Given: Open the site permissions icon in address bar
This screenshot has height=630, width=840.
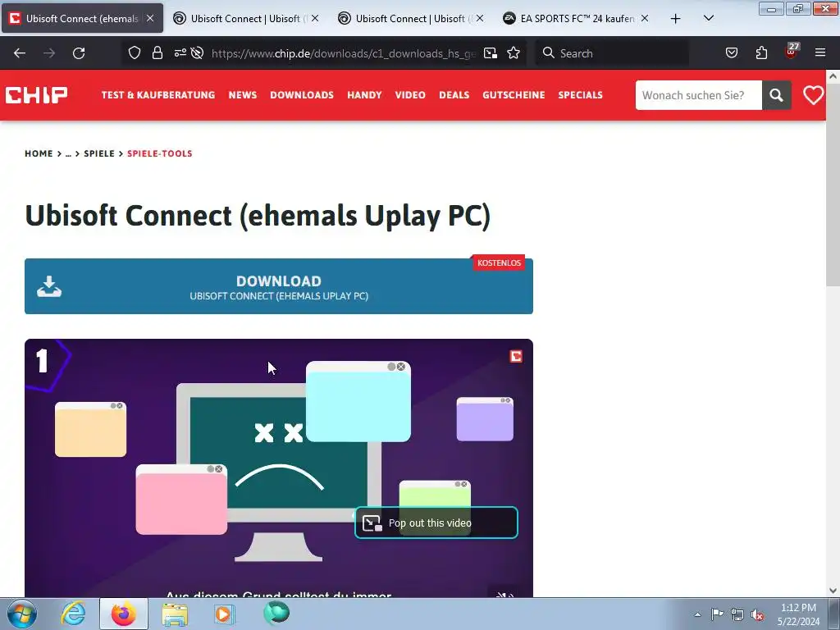Looking at the screenshot, I should pos(180,52).
